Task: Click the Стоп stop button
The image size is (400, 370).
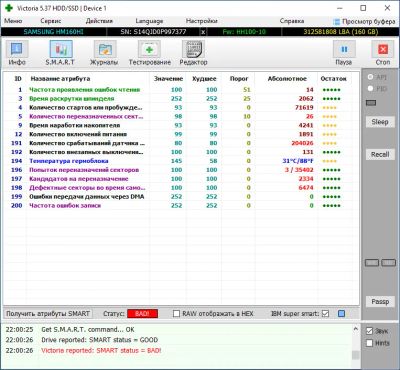Action: (x=383, y=53)
